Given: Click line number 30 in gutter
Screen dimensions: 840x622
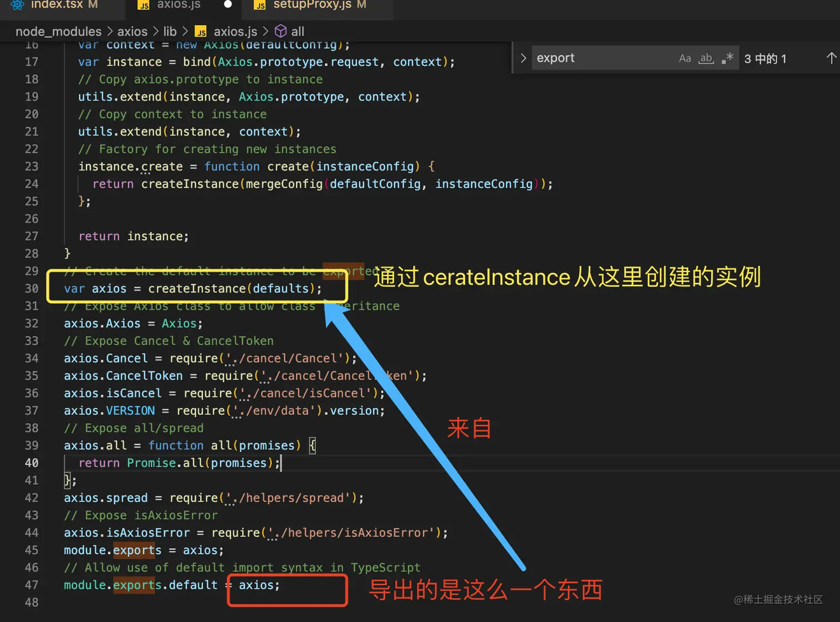Looking at the screenshot, I should [x=32, y=288].
